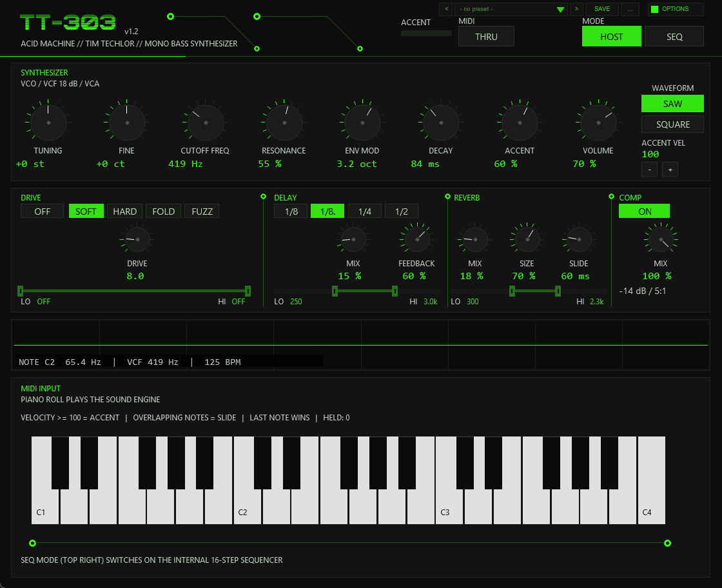Switch mode to SEQ
722x588 pixels.
[674, 36]
